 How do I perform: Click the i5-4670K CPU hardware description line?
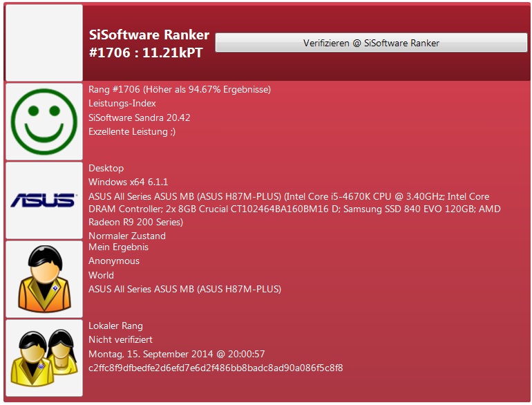pos(289,196)
